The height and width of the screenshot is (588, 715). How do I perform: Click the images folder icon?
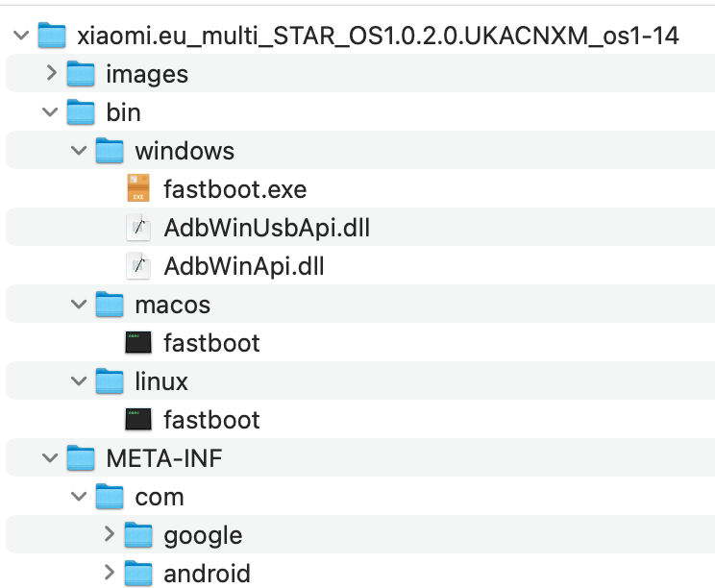coord(81,74)
